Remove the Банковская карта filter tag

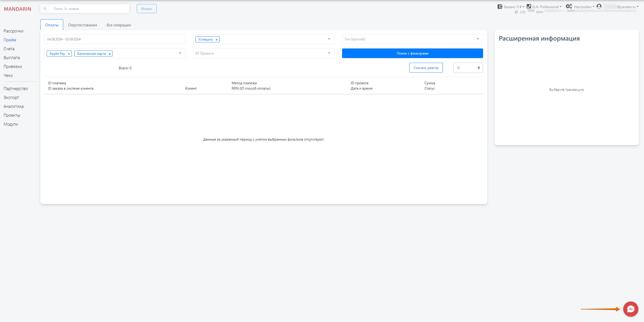tap(110, 54)
